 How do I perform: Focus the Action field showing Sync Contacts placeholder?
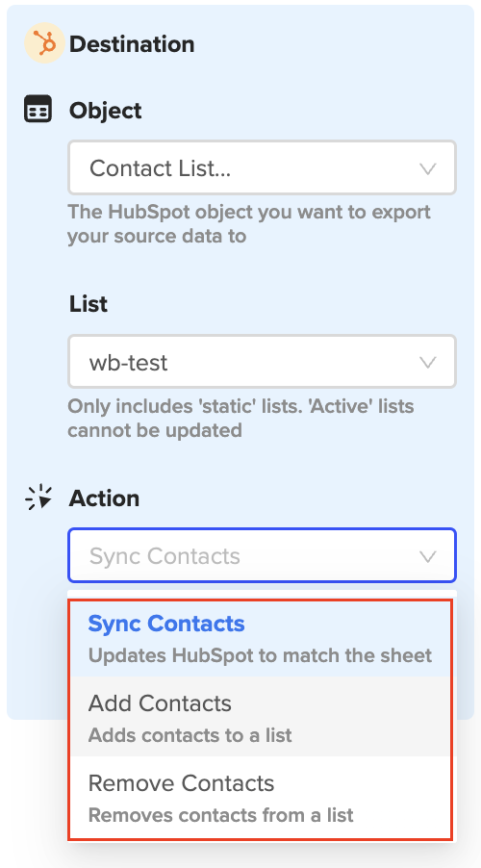click(262, 555)
